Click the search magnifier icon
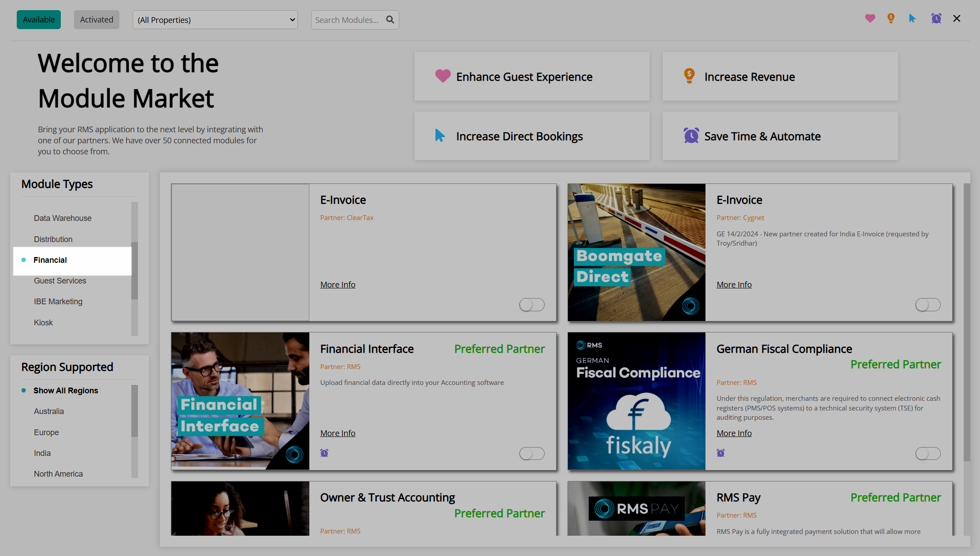 coord(390,20)
